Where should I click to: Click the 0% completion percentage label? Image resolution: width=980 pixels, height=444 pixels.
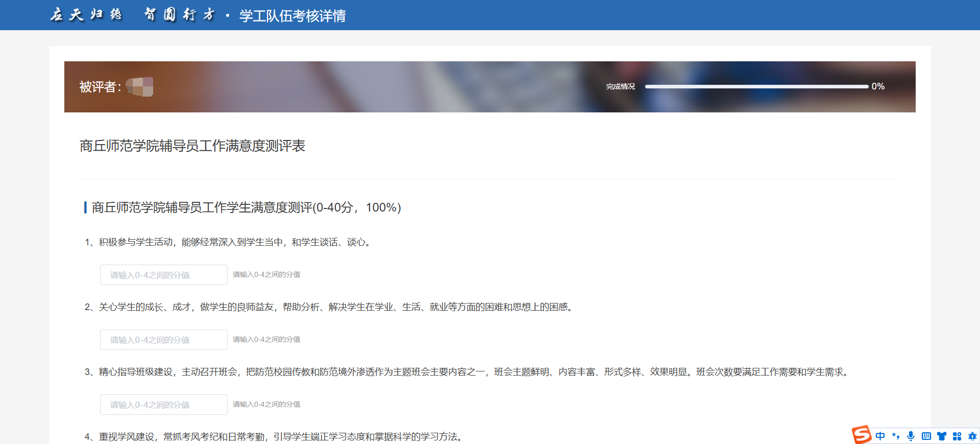(878, 86)
